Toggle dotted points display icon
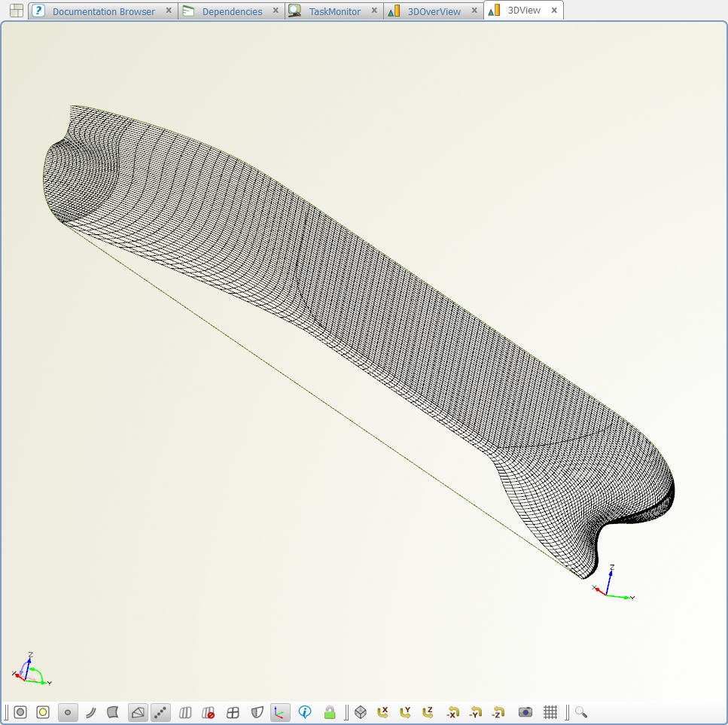 point(160,712)
